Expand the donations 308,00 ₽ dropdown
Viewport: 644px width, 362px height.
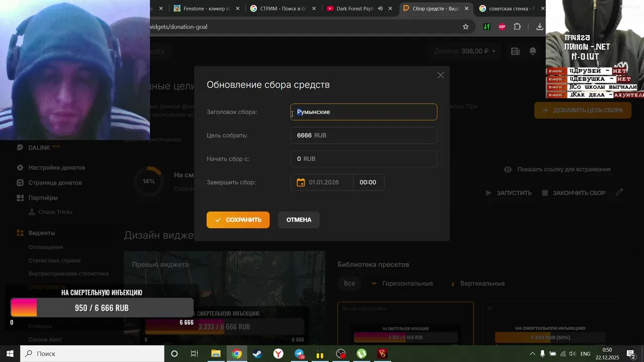pyautogui.click(x=465, y=51)
